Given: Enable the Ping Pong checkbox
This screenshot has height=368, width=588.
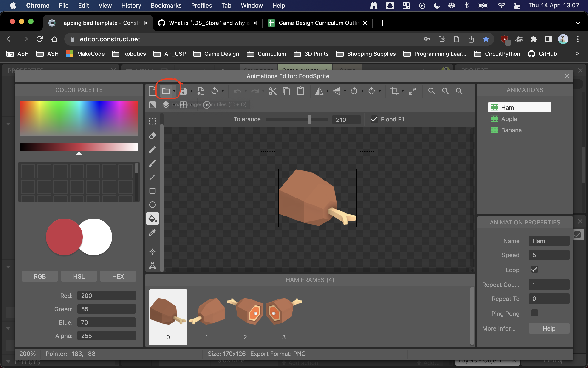Looking at the screenshot, I should click(x=534, y=313).
